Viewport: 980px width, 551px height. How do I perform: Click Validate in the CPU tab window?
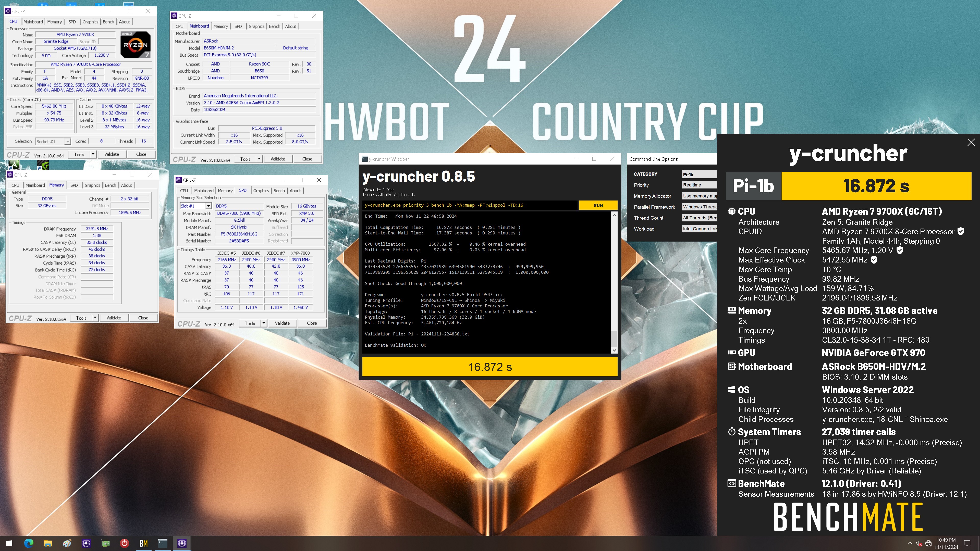pos(112,154)
